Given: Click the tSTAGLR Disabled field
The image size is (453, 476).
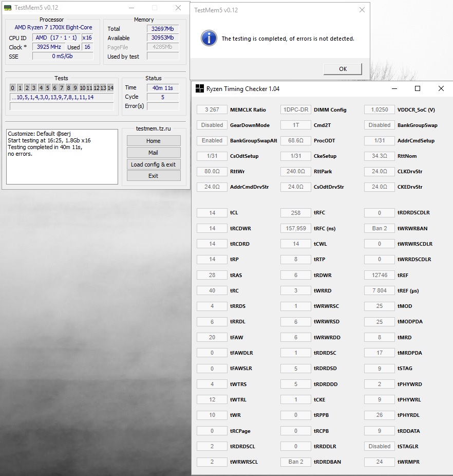Looking at the screenshot, I should 379,446.
